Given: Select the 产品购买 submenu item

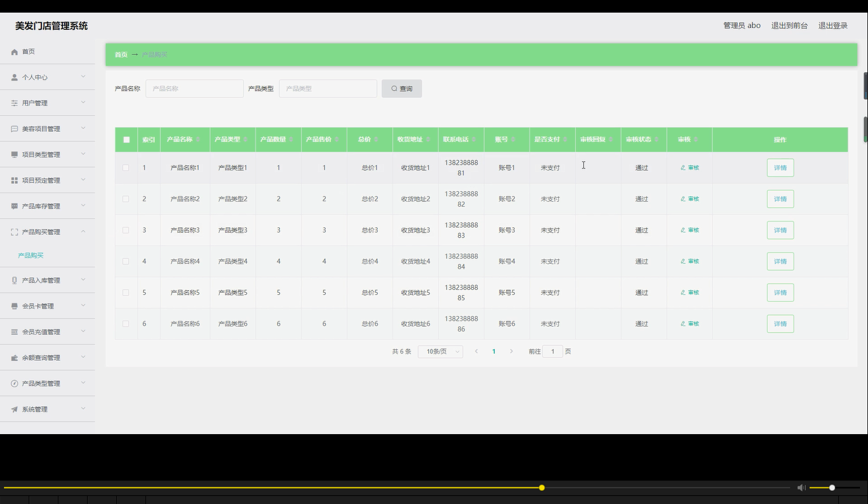Looking at the screenshot, I should point(31,255).
